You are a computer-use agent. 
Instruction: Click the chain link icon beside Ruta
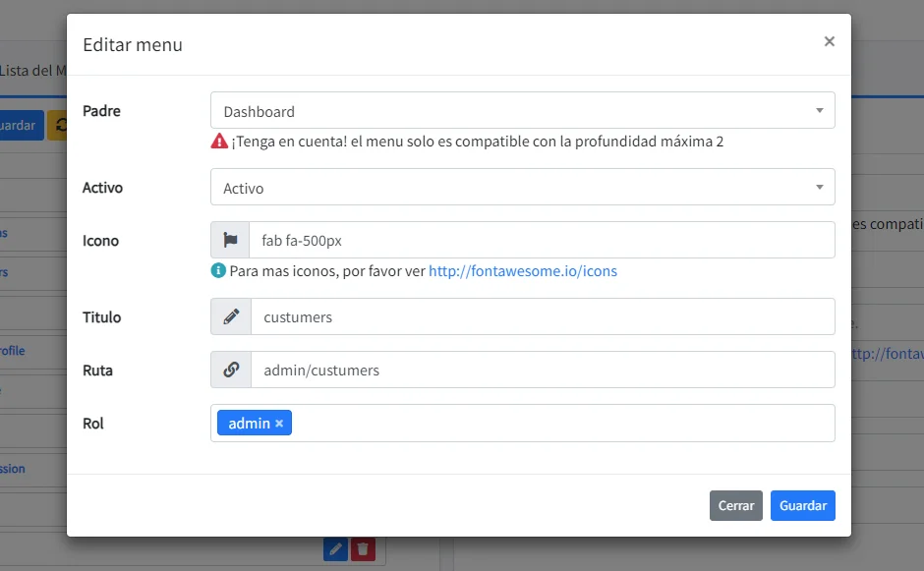(231, 370)
